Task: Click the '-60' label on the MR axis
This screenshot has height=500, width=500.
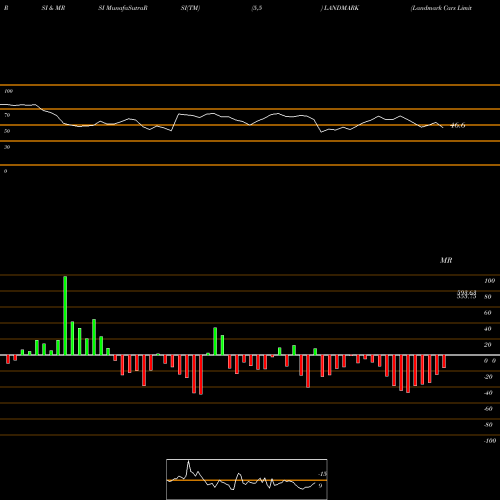Action: 488,409
